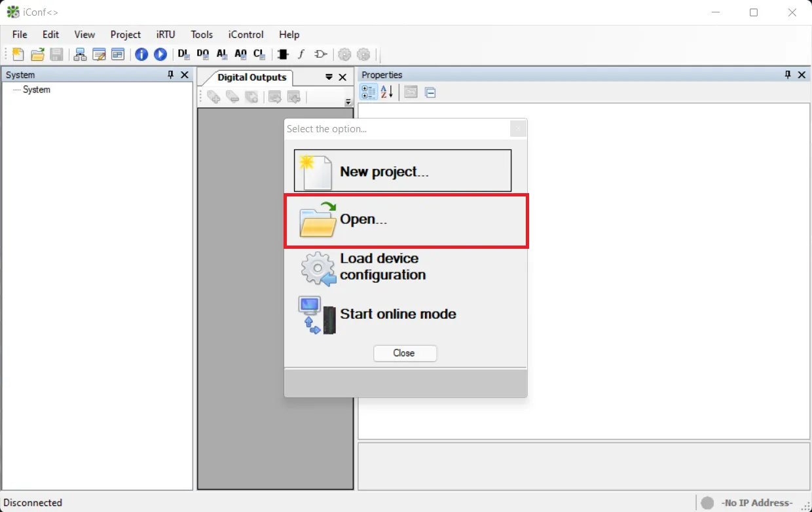Open the DI digital inputs toolbar icon

pos(184,54)
